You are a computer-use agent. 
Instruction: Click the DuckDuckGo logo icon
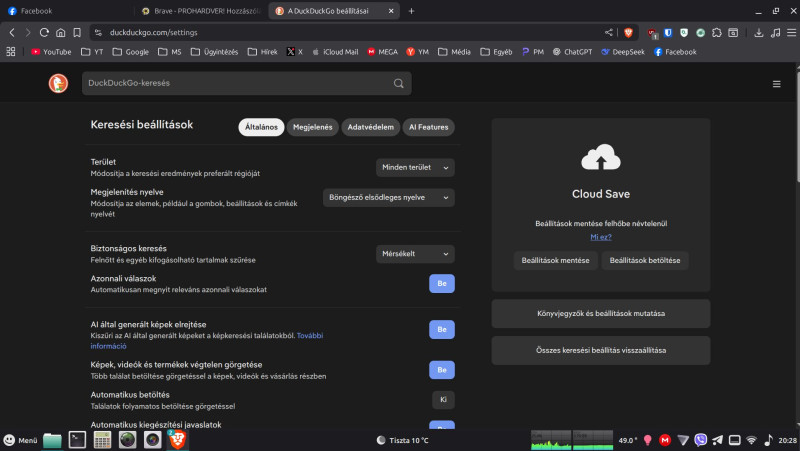tap(58, 83)
